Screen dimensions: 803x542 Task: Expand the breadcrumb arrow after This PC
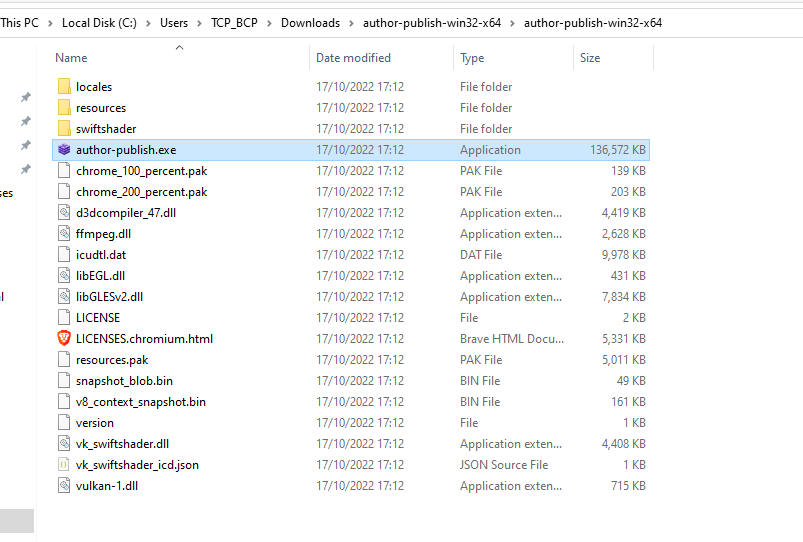pyautogui.click(x=50, y=23)
